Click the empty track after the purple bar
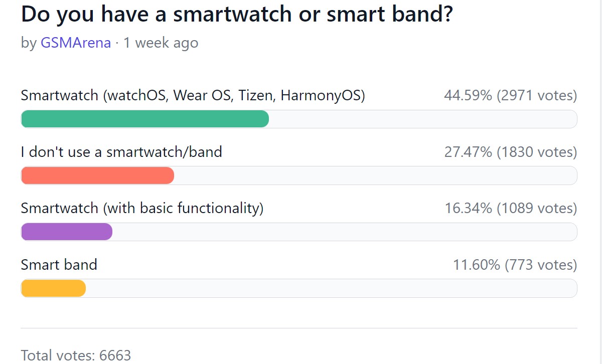 pos(345,232)
